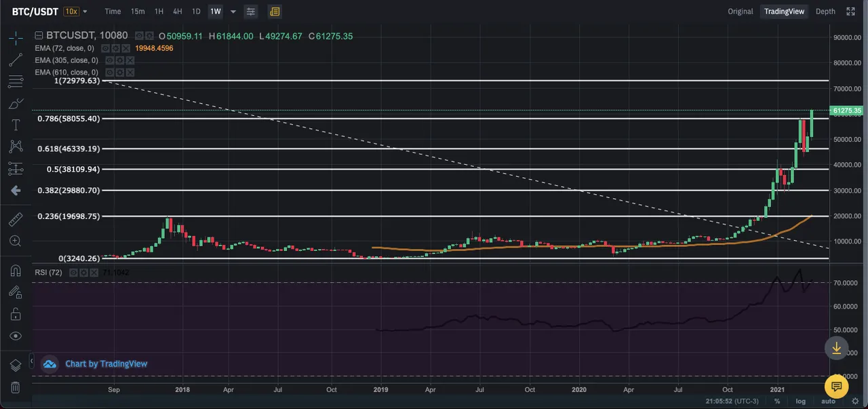868x409 pixels.
Task: Select the 15m interval
Action: pos(138,12)
